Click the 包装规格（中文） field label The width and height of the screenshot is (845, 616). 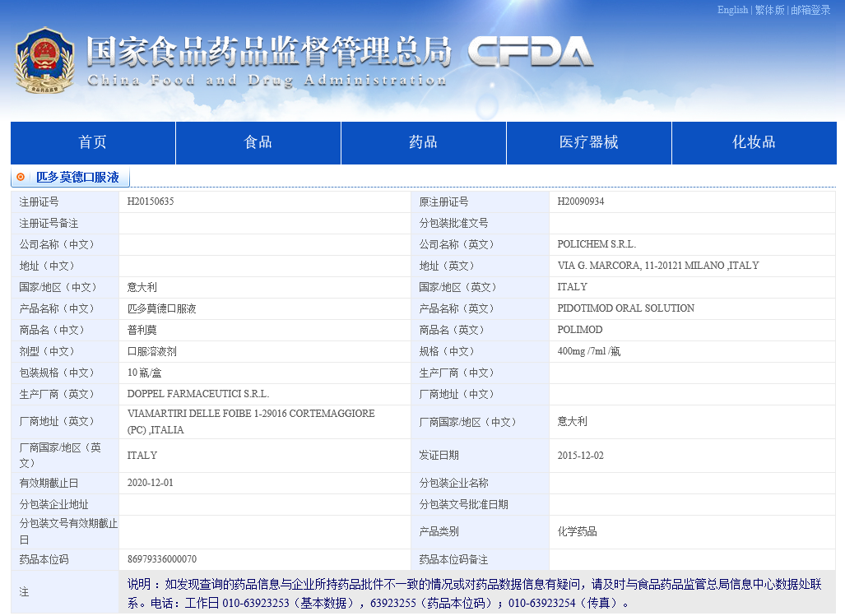[x=57, y=373]
